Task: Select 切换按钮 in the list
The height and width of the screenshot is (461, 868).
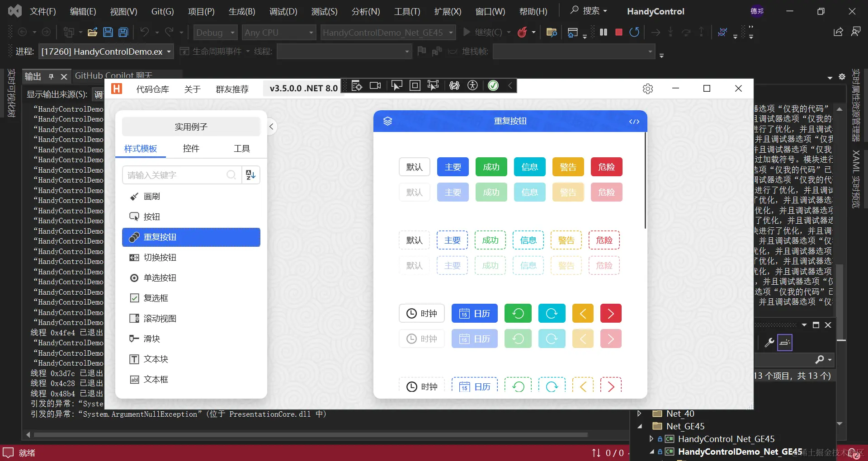Action: (191, 258)
